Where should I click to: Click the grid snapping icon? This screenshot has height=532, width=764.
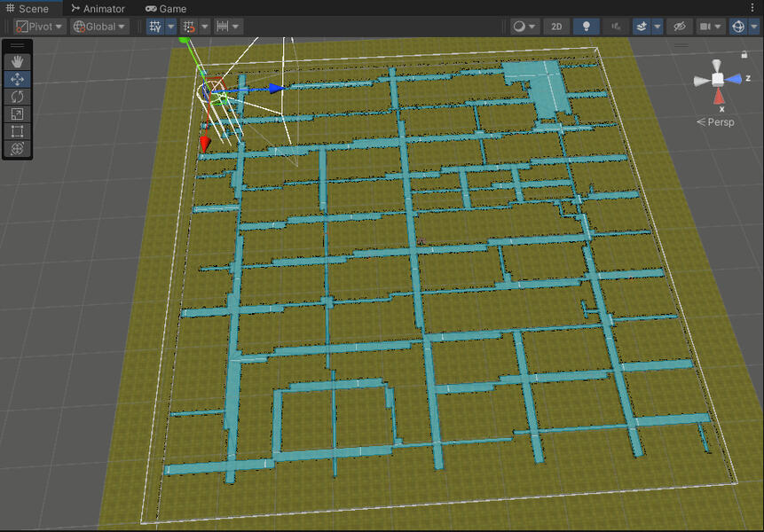189,27
